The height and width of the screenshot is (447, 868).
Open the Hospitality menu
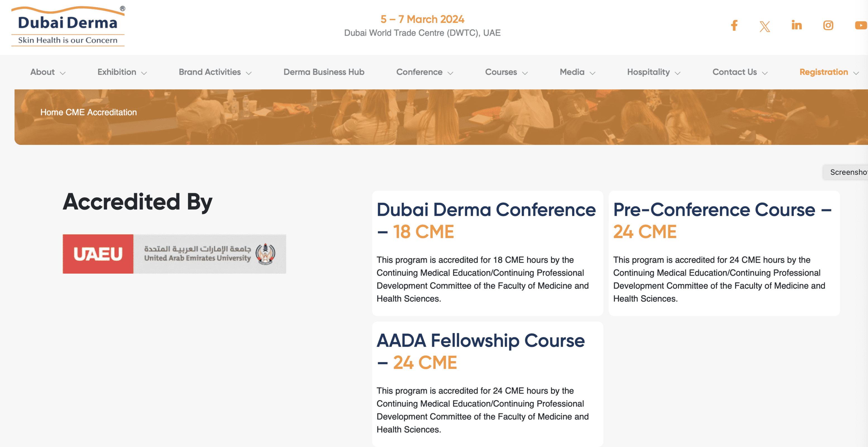coord(654,72)
